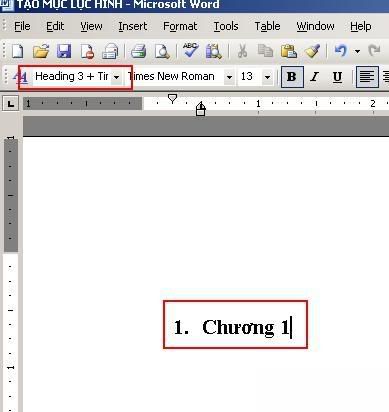The image size is (389, 412).
Task: Click the tab stop selector on the ruler
Action: 11,104
